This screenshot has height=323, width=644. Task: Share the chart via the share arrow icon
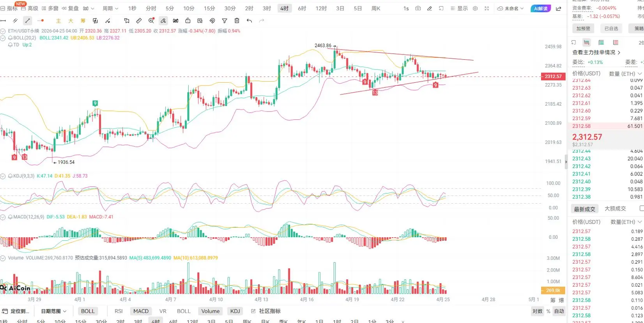(559, 8)
